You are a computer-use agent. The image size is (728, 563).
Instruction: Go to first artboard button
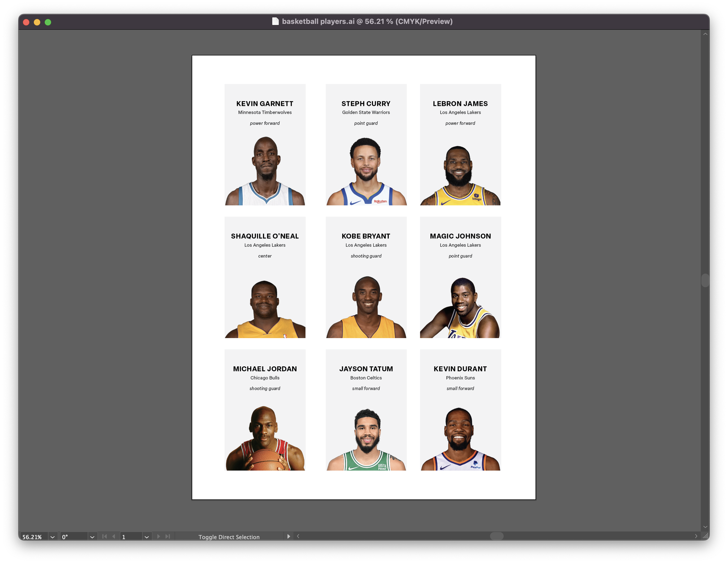(x=104, y=536)
